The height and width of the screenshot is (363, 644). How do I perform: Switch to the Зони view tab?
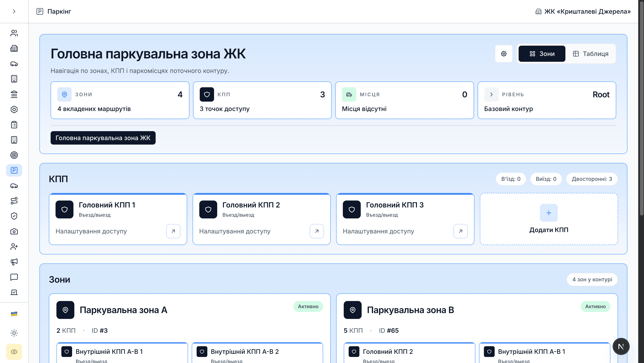coord(542,54)
